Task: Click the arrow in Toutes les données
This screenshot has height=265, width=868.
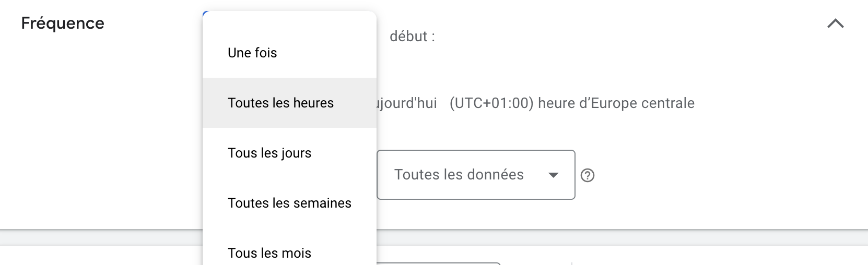Action: click(x=553, y=175)
